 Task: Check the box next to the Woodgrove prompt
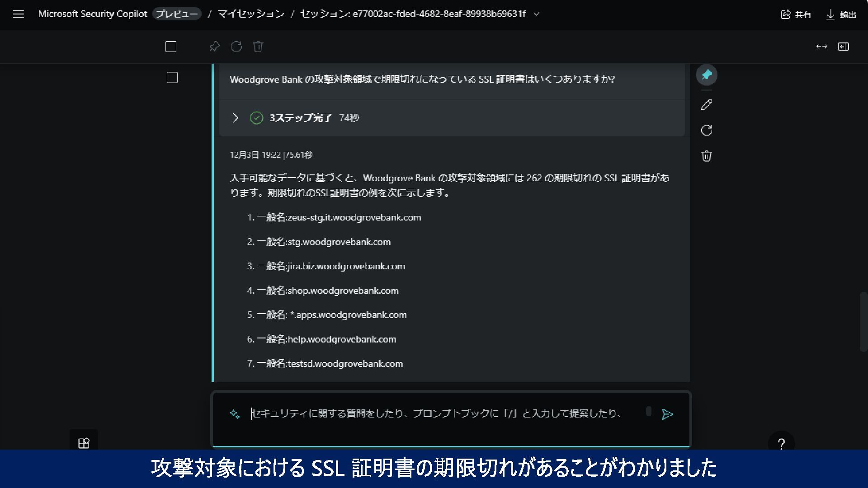click(172, 78)
